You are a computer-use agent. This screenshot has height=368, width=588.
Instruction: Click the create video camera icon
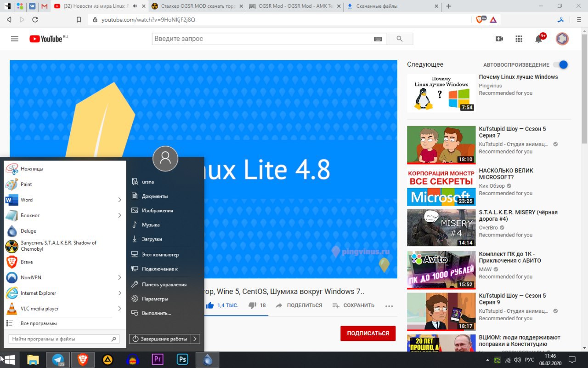499,39
